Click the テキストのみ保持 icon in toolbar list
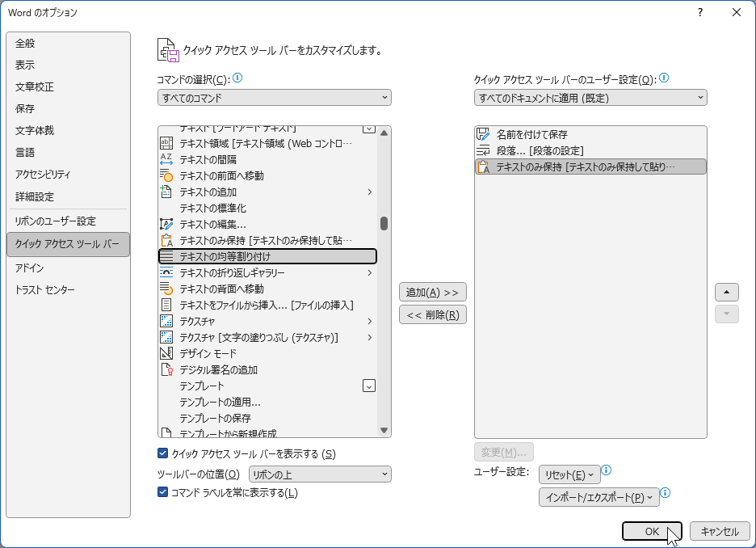This screenshot has width=756, height=548. [483, 167]
